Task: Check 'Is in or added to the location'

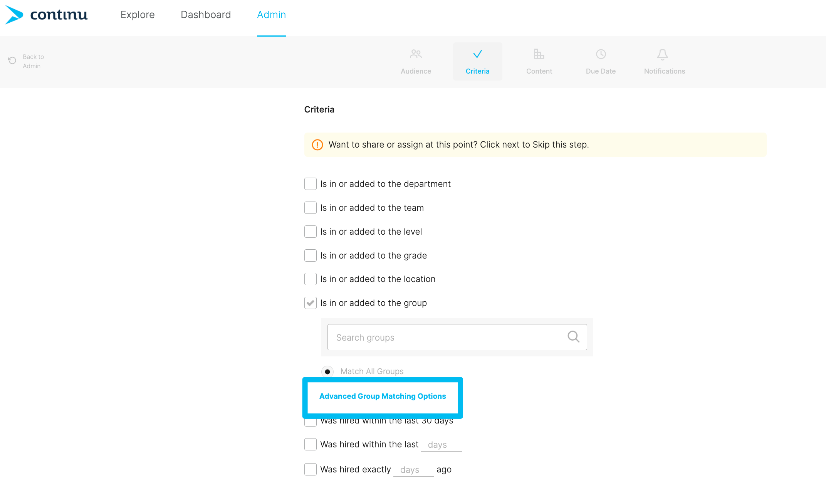Action: [310, 279]
